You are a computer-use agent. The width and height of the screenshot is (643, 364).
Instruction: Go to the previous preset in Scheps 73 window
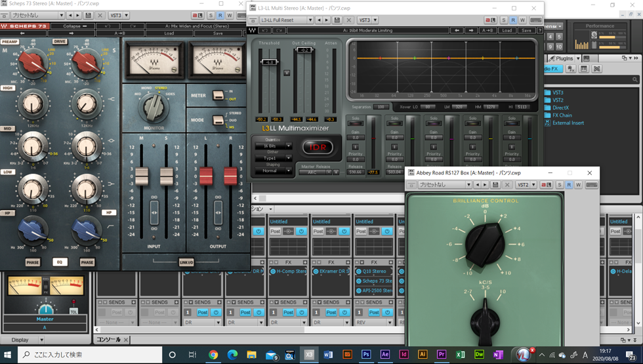(x=70, y=15)
